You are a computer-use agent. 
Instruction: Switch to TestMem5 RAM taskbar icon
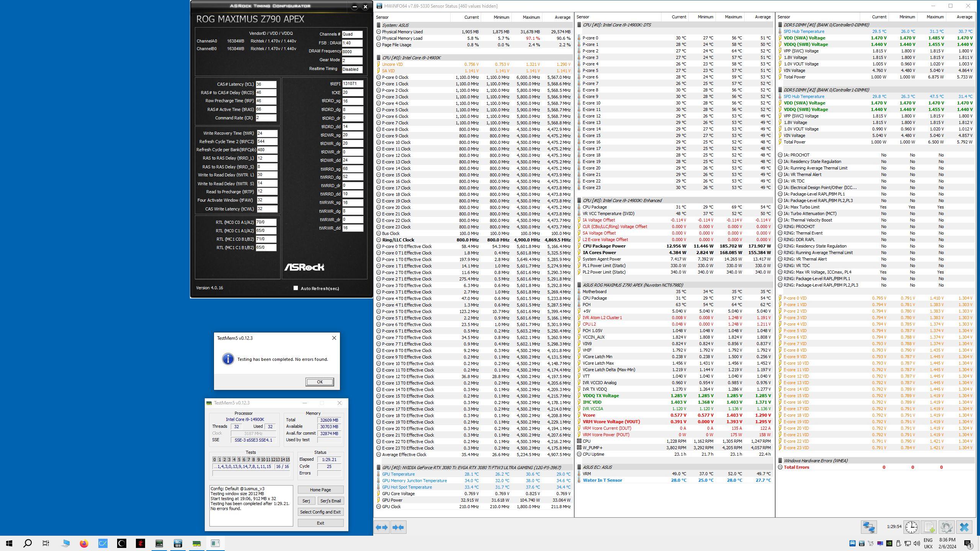point(197,543)
